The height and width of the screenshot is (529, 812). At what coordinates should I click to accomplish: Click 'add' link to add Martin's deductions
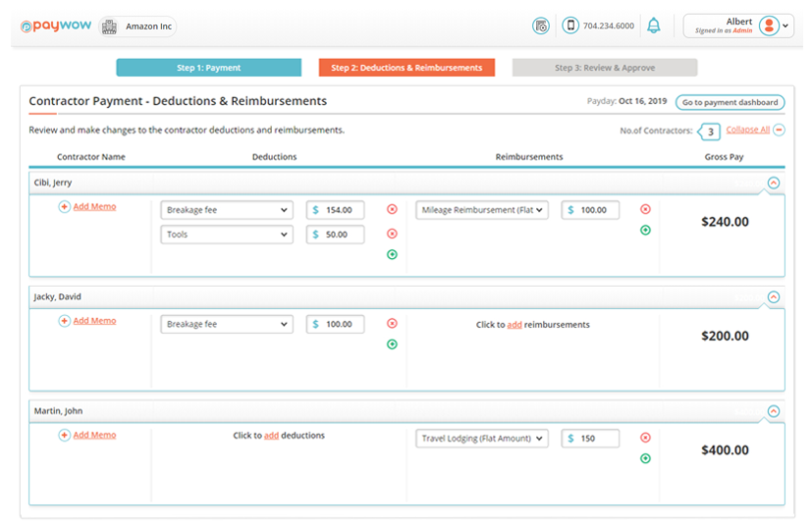(271, 436)
